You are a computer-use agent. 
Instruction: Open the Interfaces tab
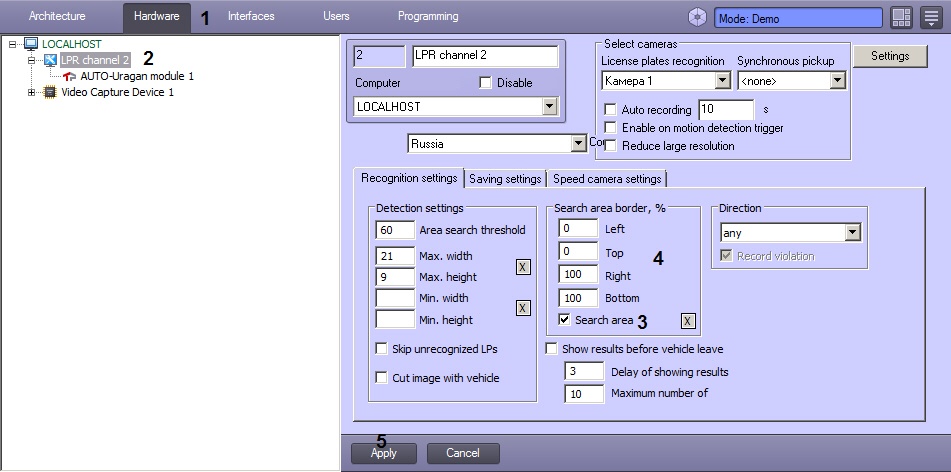250,17
